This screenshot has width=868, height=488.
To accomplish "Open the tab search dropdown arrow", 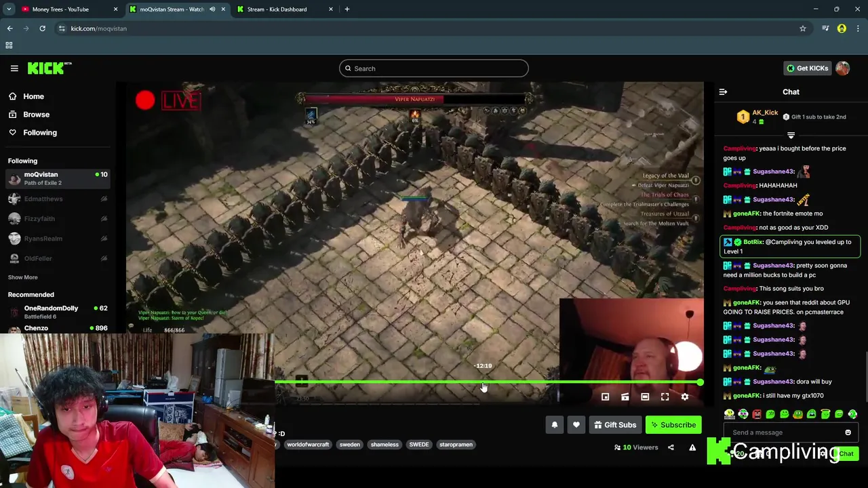I will coord(9,9).
